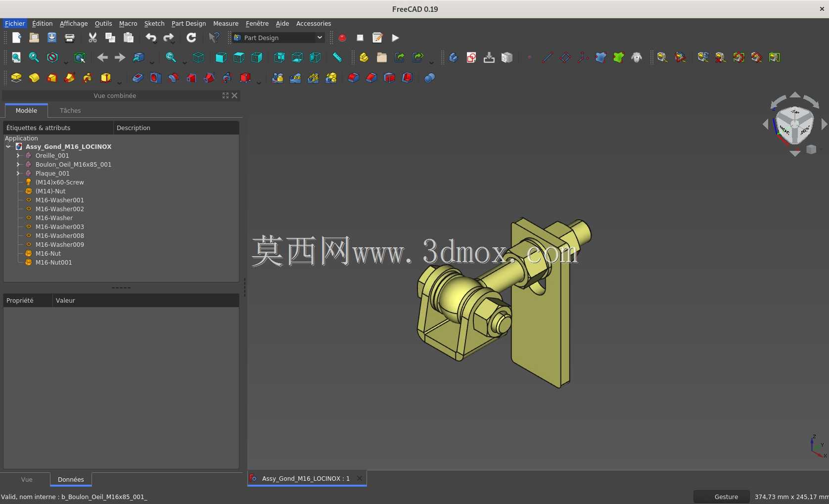The image size is (829, 504).
Task: Click the Create a clone sheep icon
Action: pyautogui.click(x=637, y=57)
